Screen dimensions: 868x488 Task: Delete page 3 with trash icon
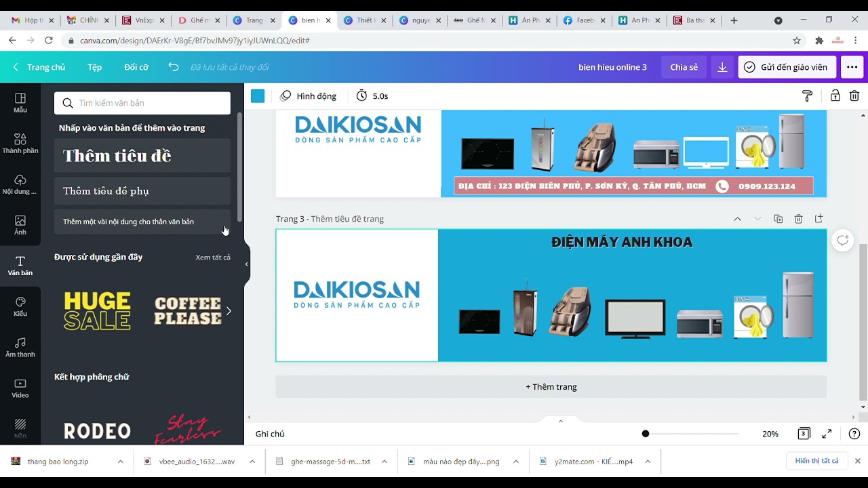pos(798,219)
